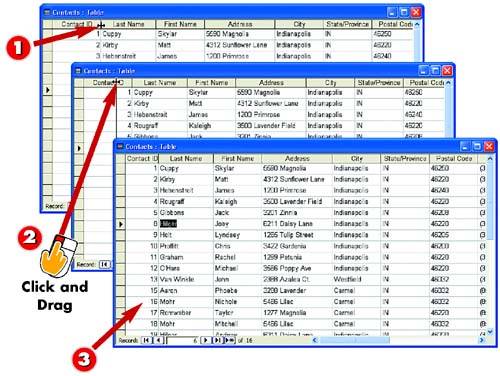Screen dimensions: 500x376
Task: Click left arrow of front window horizontal scrollbar
Action: pos(314,340)
